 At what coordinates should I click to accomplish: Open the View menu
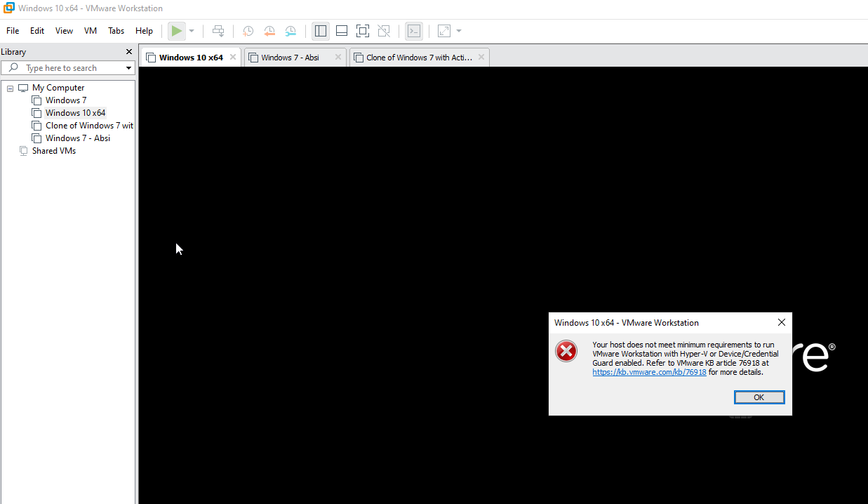pos(64,31)
